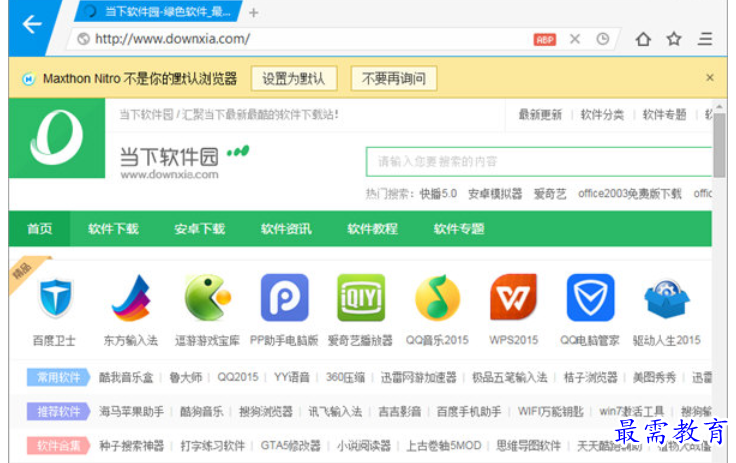Open 桔子浏览器 link
The image size is (736, 463).
(590, 377)
